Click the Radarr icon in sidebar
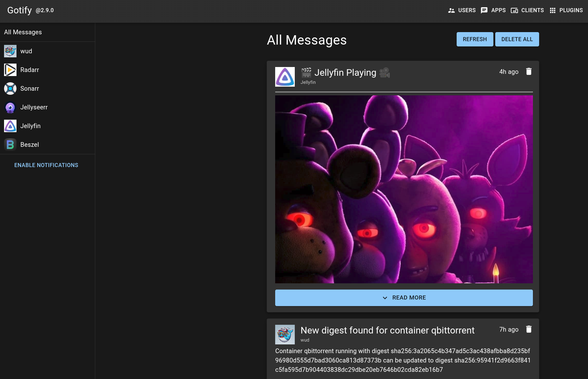The width and height of the screenshot is (588, 379). (x=10, y=70)
